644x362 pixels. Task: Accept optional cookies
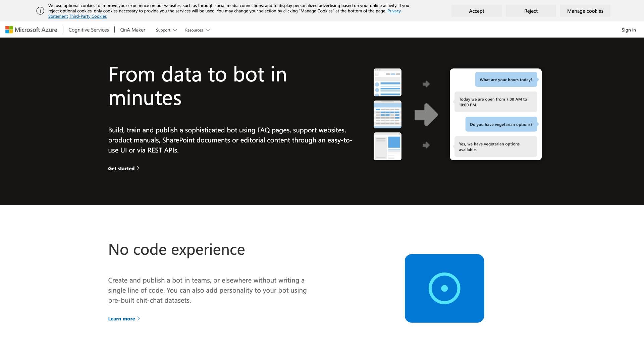point(476,11)
